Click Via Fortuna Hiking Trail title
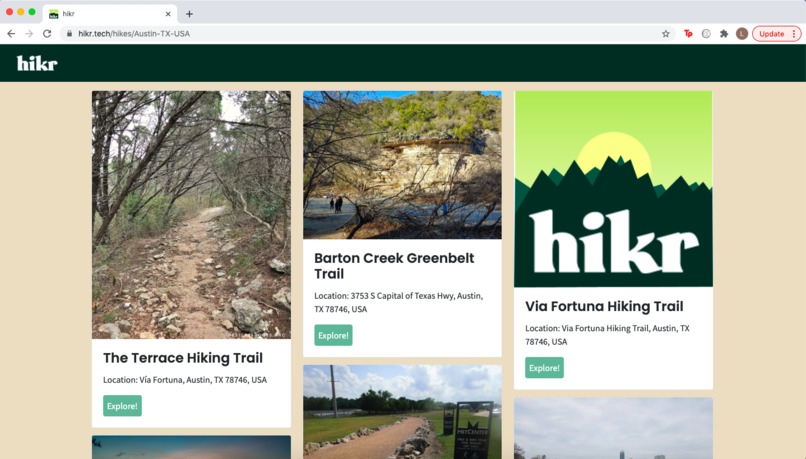Image resolution: width=806 pixels, height=459 pixels. click(604, 306)
